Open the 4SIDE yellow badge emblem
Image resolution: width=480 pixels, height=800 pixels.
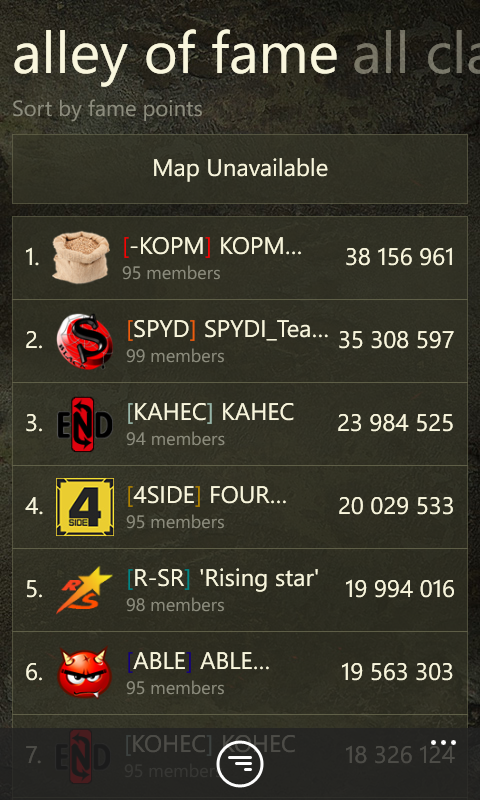85,507
